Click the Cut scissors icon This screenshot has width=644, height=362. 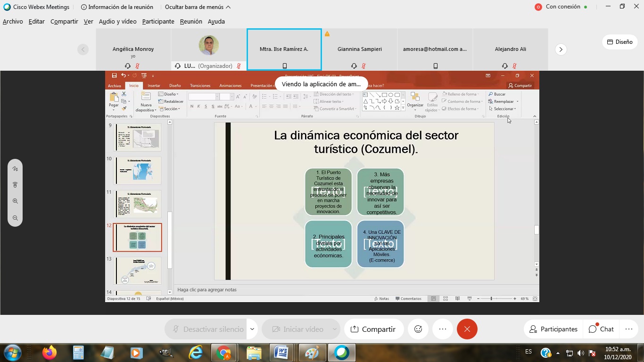point(124,94)
